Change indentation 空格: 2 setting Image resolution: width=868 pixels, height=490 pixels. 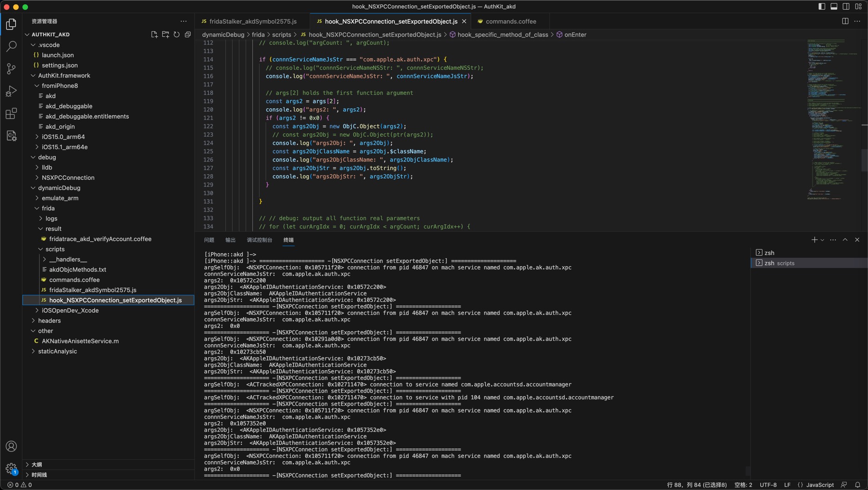(743, 485)
